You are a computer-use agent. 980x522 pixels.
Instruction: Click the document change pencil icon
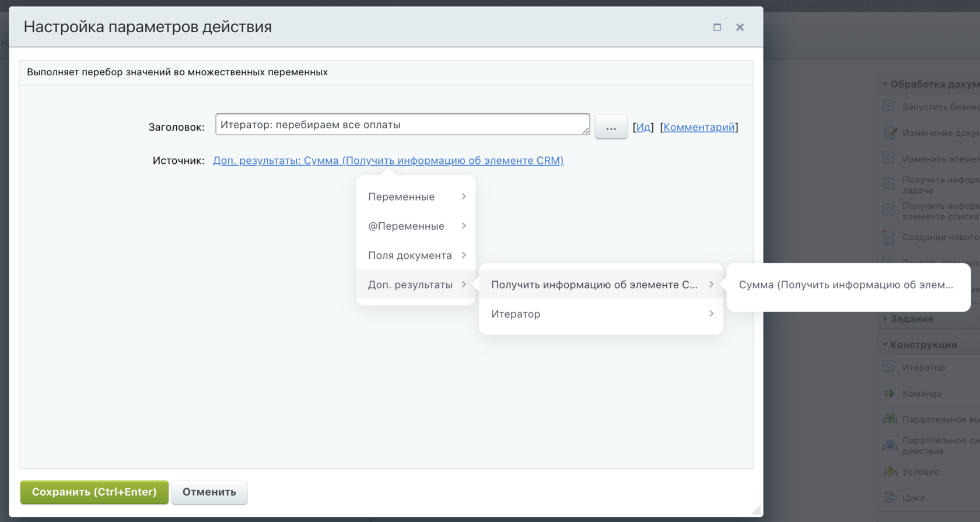(x=890, y=132)
